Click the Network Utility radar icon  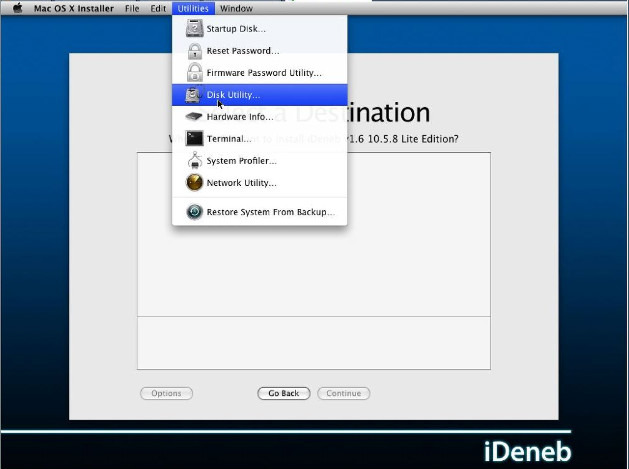click(195, 183)
